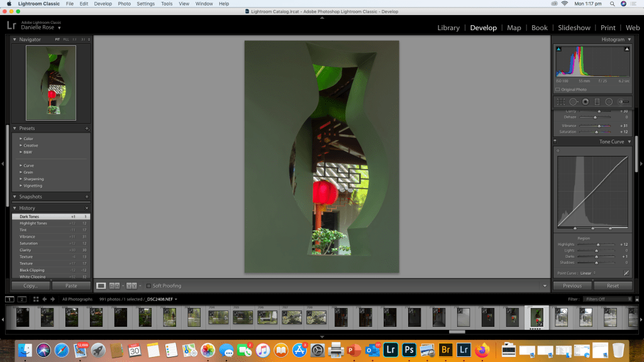Screen dimensions: 644x362
Task: Select the Spot Removal tool
Action: click(573, 102)
